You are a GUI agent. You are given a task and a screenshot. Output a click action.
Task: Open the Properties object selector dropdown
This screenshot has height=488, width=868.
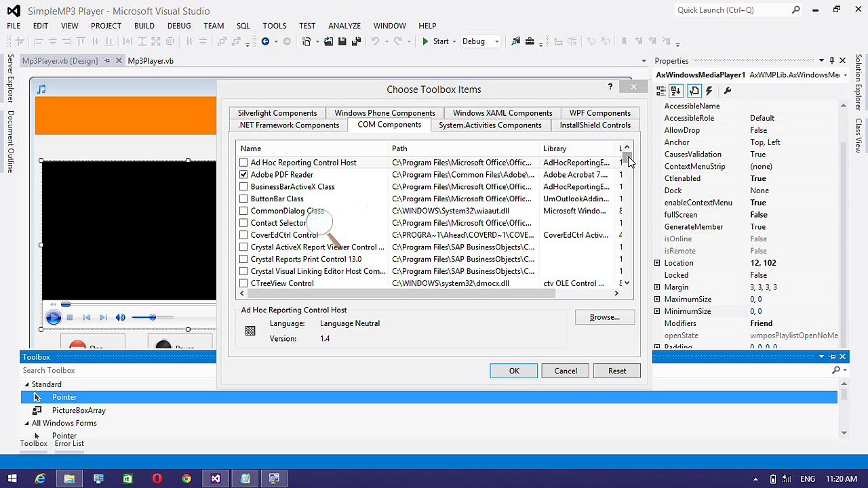point(845,75)
